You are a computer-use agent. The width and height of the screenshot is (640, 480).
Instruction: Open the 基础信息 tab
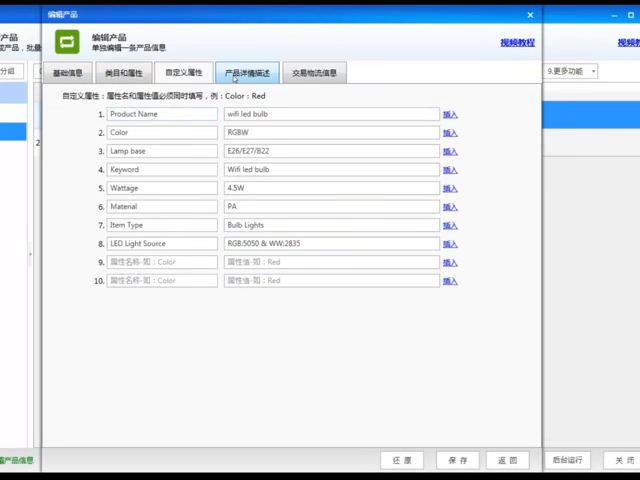(x=68, y=73)
